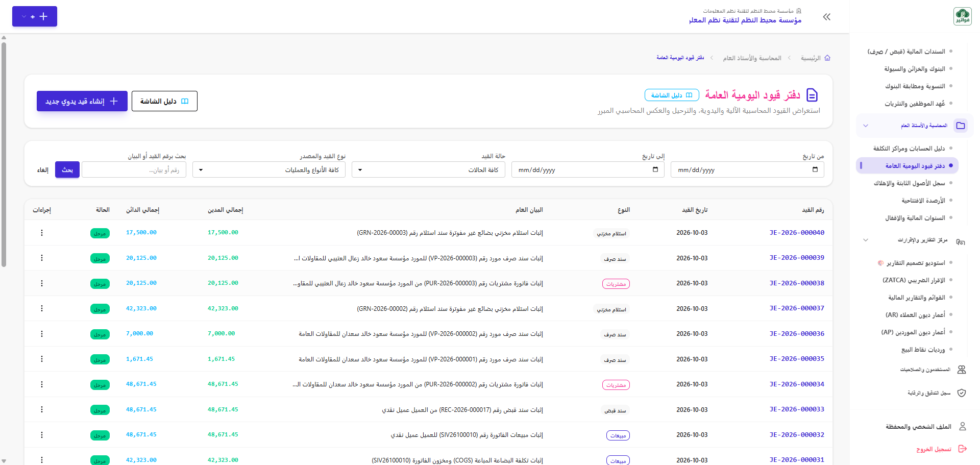The height and width of the screenshot is (465, 980).
Task: Click 'المحاسبة والأستاذ العام' breadcrumb link
Action: pyautogui.click(x=752, y=58)
